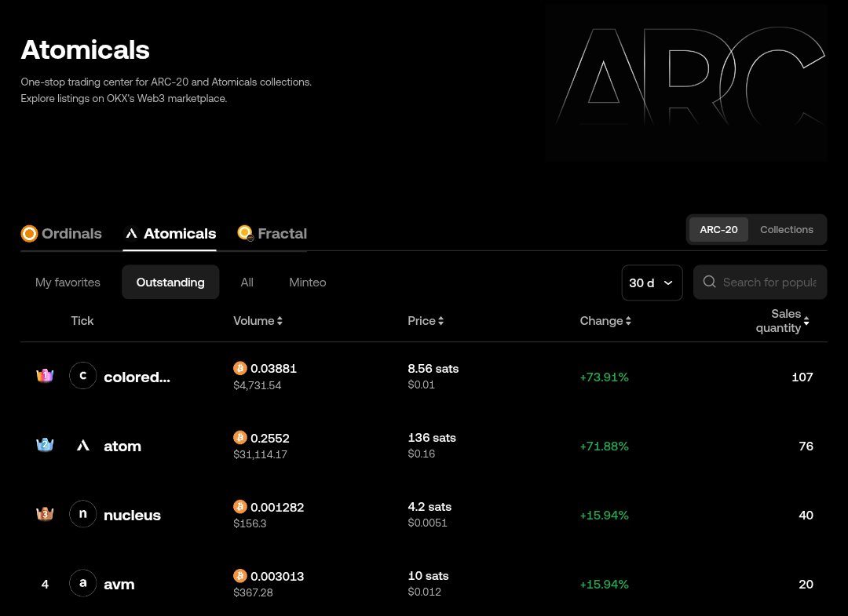848x616 pixels.
Task: Enable the Outstanding filter
Action: tap(170, 282)
